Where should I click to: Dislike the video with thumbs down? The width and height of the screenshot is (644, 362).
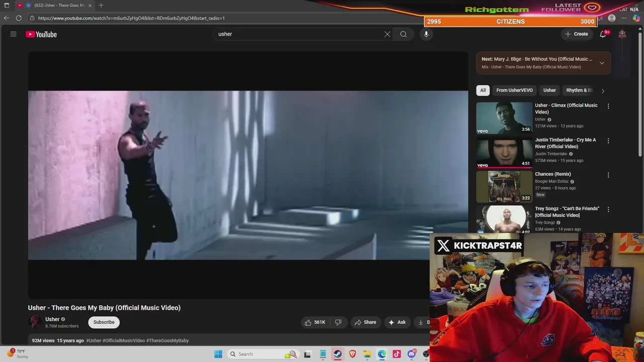pos(338,322)
